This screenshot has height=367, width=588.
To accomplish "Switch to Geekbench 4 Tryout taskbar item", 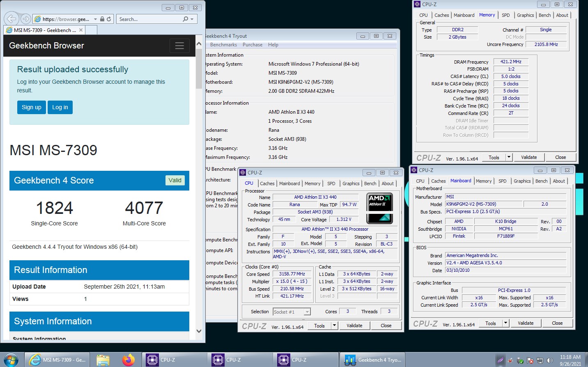I will [373, 360].
